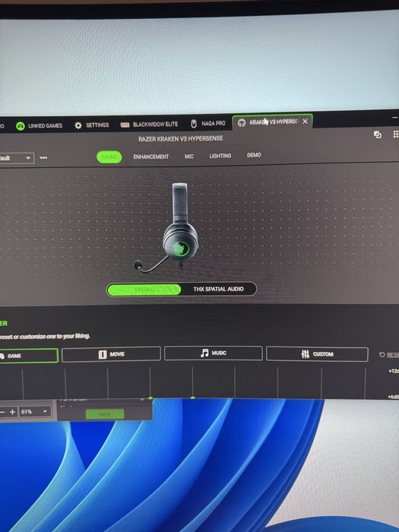Click the minus zoom button
This screenshot has width=399, height=532.
click(2, 412)
